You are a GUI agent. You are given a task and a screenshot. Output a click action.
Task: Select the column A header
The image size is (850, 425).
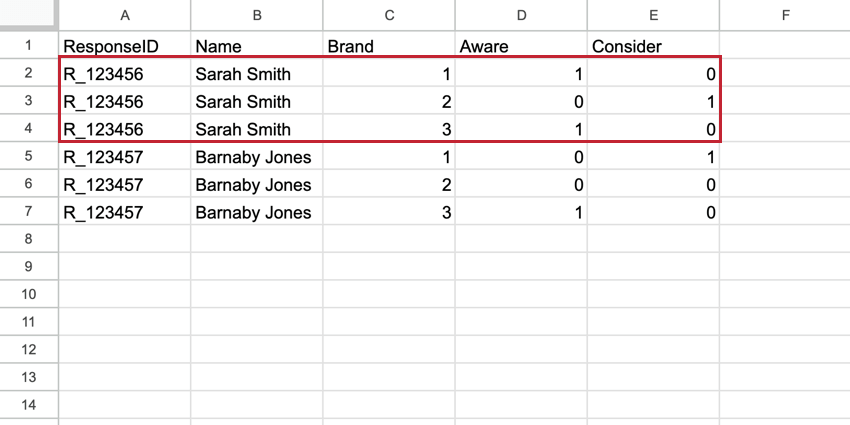click(x=125, y=15)
